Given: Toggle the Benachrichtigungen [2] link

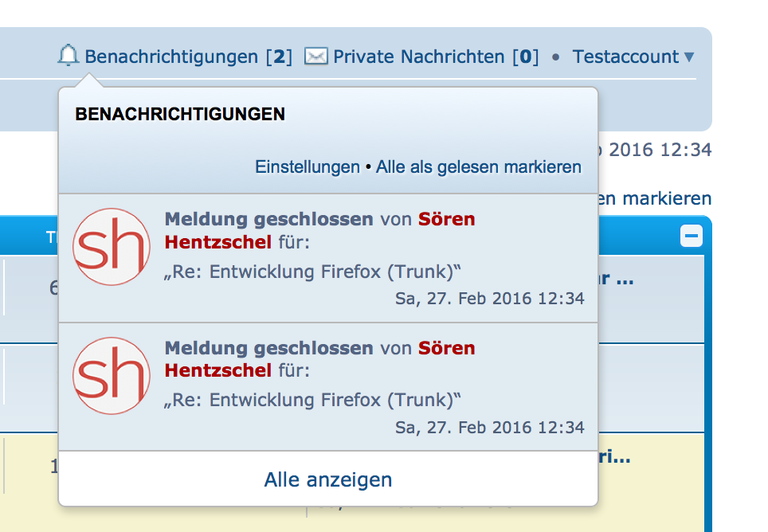Looking at the screenshot, I should pyautogui.click(x=188, y=57).
